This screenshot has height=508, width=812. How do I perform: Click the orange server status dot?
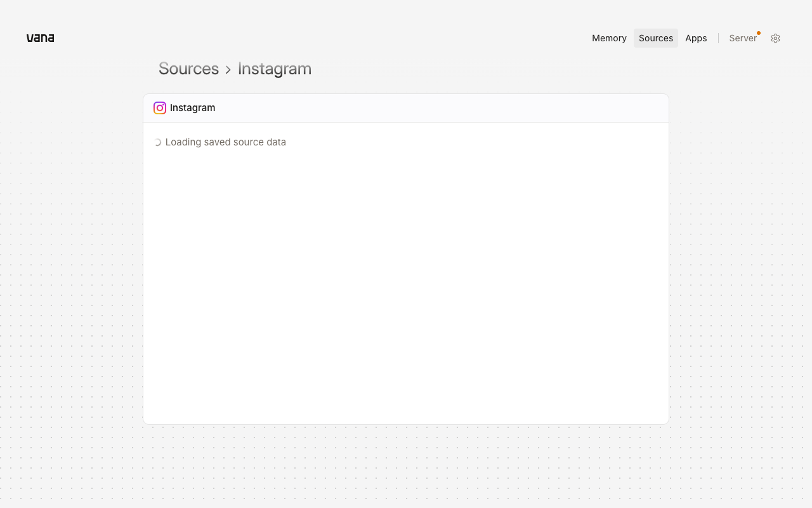pos(759,33)
